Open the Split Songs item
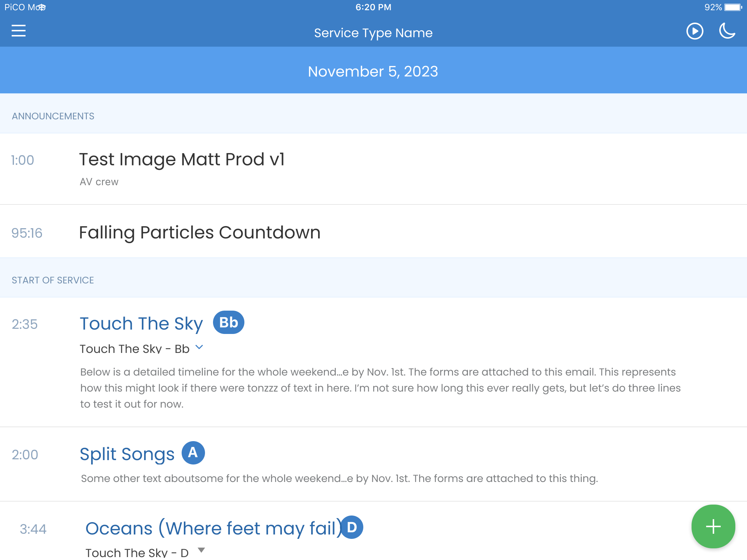Image resolution: width=747 pixels, height=560 pixels. click(127, 454)
